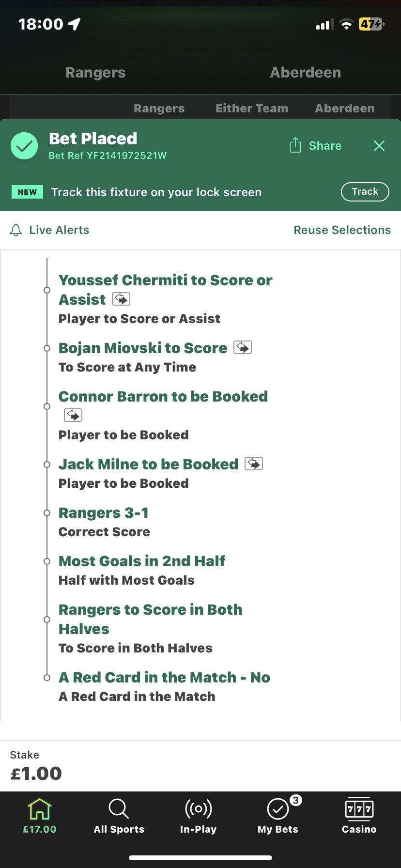Toggle substitution on Youssef Chermiti selection
The height and width of the screenshot is (868, 401).
pos(122,299)
